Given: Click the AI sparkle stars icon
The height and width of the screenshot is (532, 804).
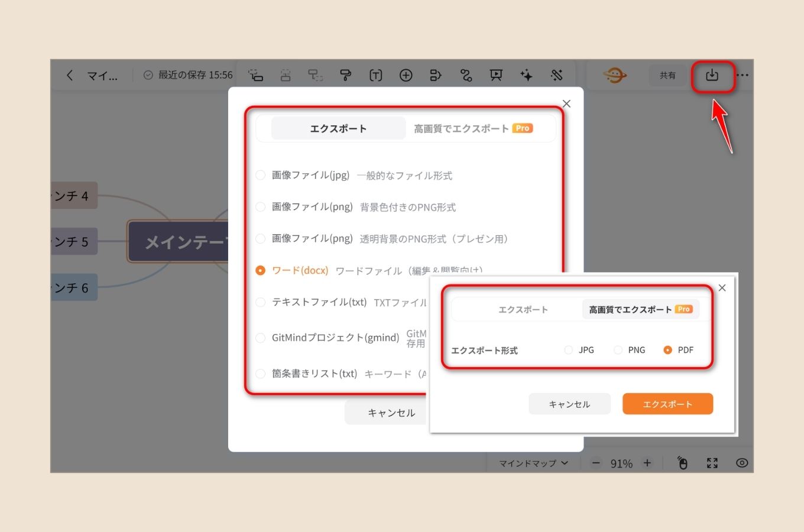Looking at the screenshot, I should tap(526, 75).
